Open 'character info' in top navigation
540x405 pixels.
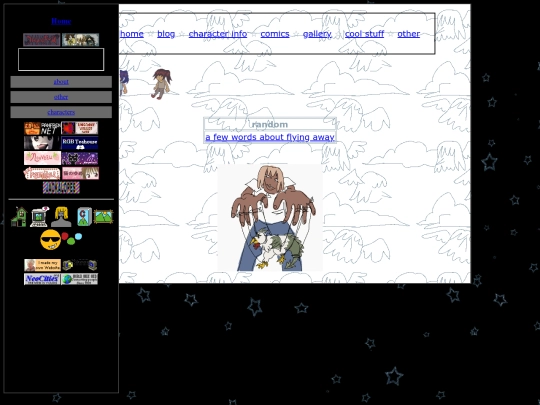(x=218, y=34)
